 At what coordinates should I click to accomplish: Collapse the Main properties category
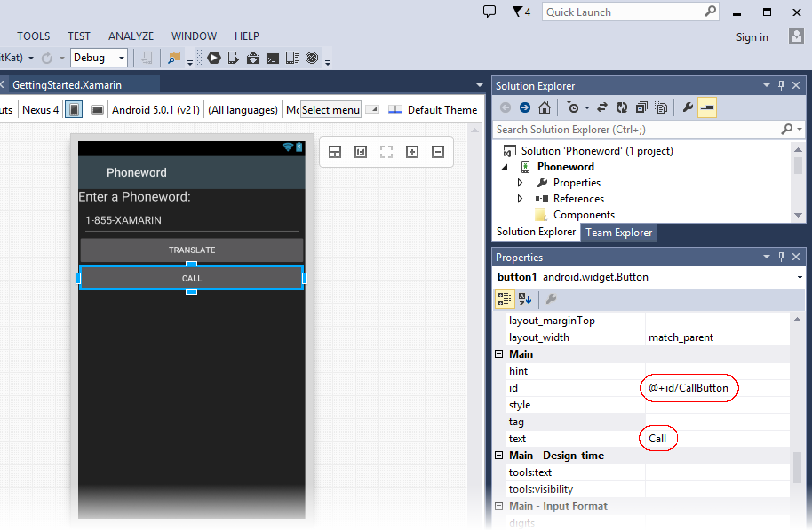499,354
